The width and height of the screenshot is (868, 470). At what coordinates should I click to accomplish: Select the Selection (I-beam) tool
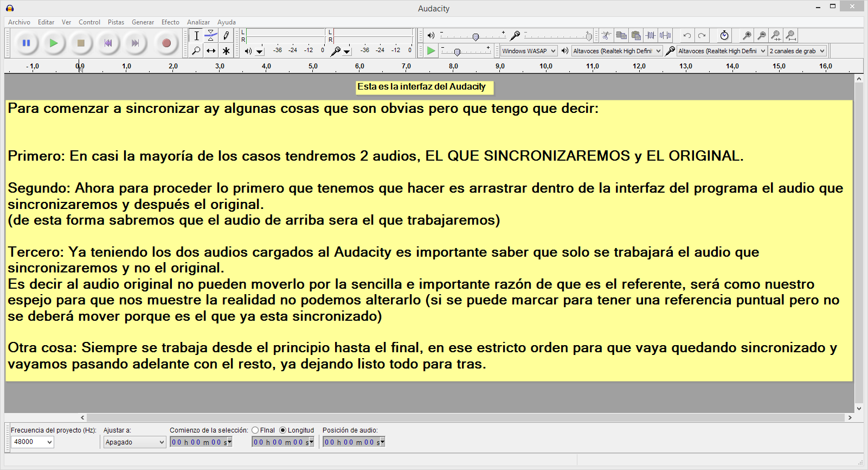coord(196,36)
